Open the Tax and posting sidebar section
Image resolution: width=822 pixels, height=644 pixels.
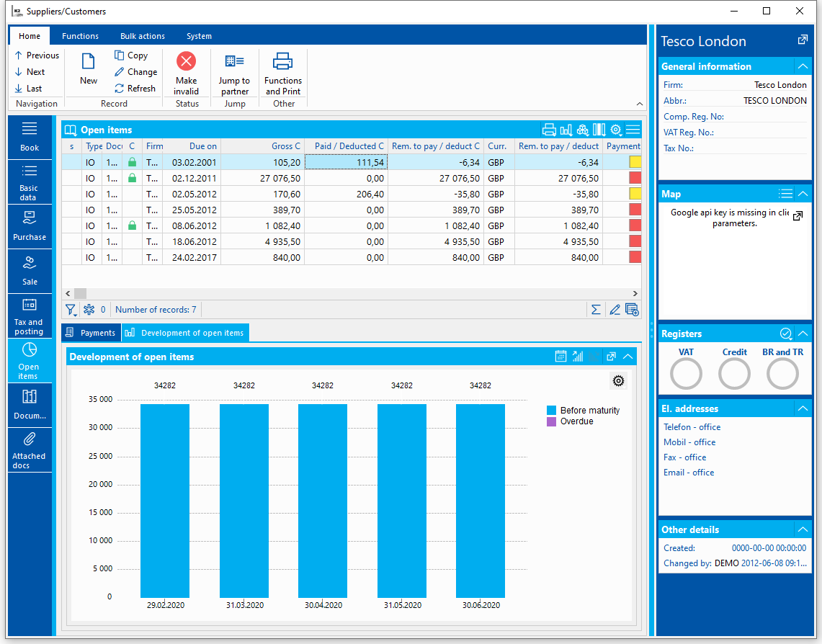[30, 316]
